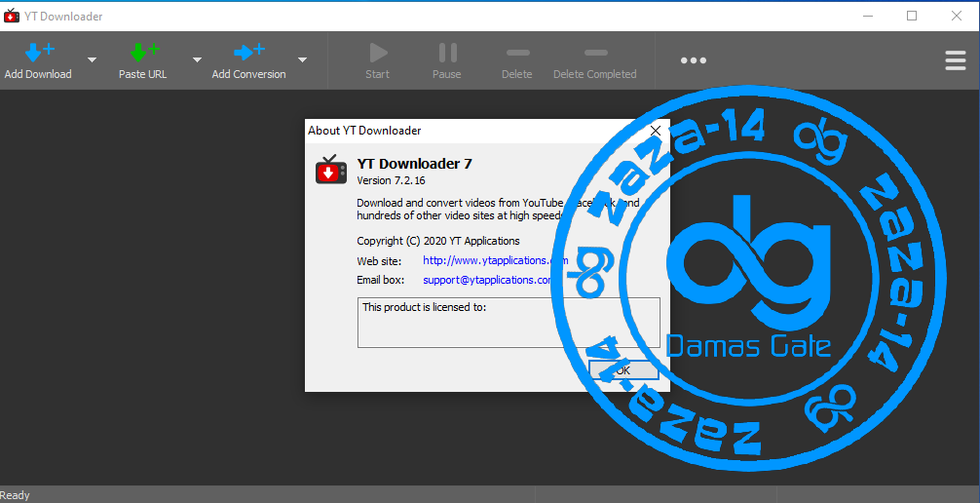Start downloads with the Start button
The image size is (980, 503).
[x=378, y=61]
